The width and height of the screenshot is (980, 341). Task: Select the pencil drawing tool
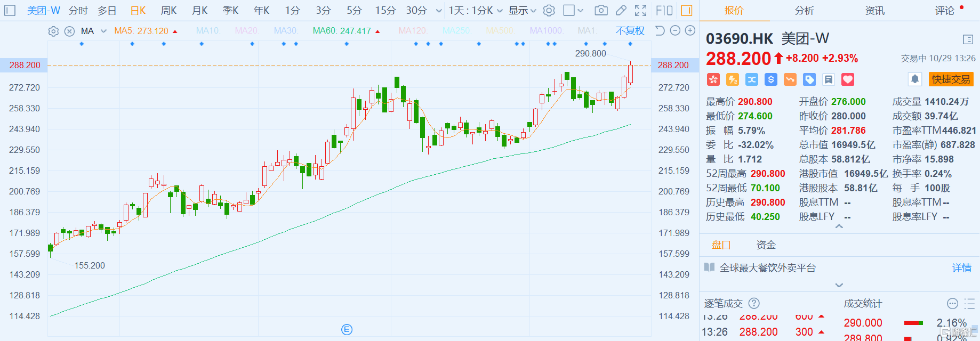(x=621, y=10)
